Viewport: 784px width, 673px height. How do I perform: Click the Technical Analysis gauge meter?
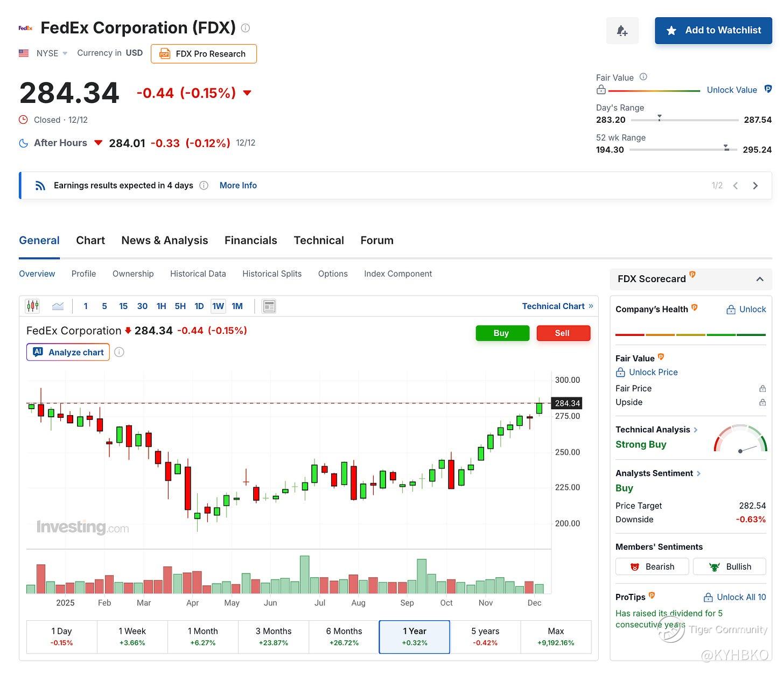(x=740, y=440)
